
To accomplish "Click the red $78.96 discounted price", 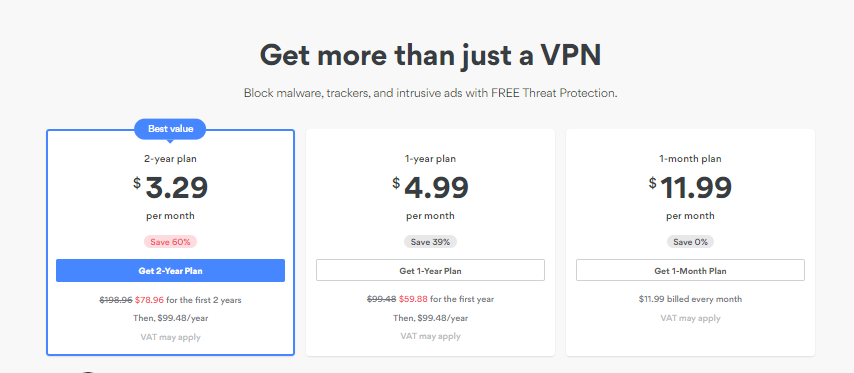I will tap(150, 299).
